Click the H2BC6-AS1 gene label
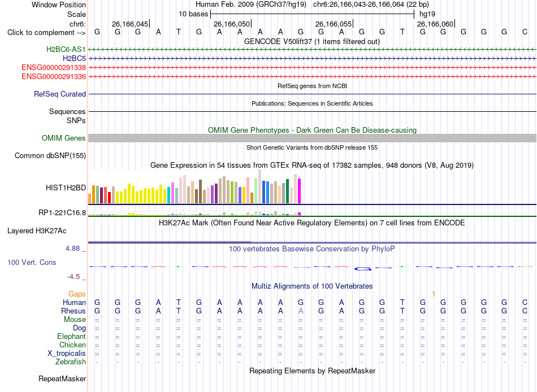The image size is (537, 392). click(66, 49)
